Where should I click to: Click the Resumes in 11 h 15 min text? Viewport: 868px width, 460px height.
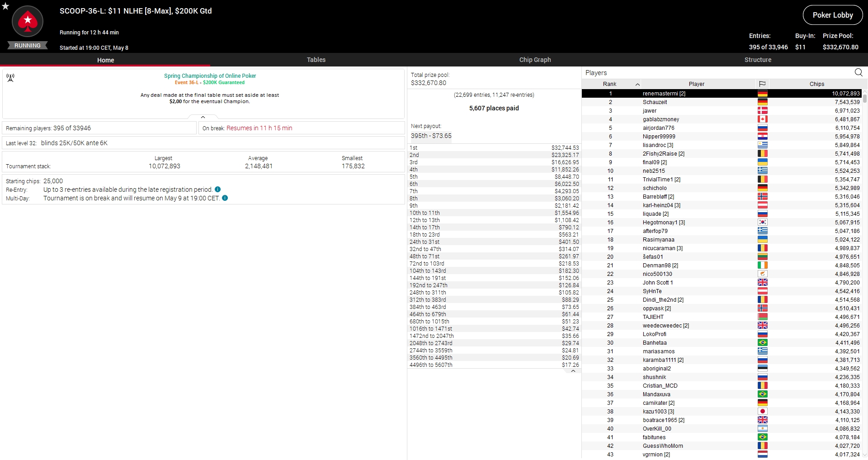coord(259,128)
